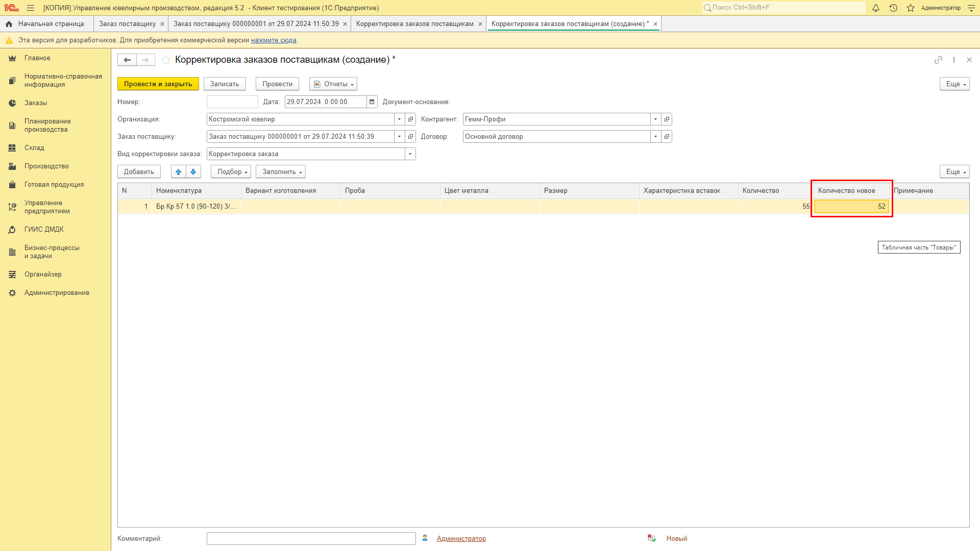Open the Договор record via open icon

click(667, 136)
